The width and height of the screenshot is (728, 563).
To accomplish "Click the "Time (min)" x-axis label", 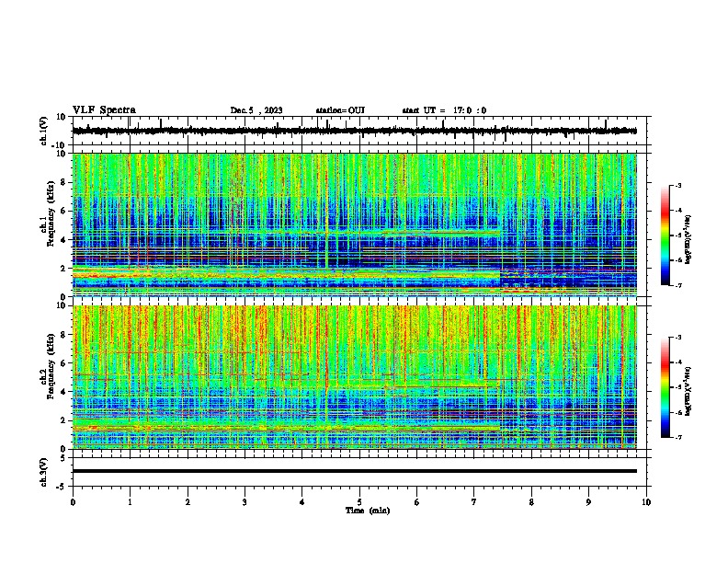I will pos(368,511).
